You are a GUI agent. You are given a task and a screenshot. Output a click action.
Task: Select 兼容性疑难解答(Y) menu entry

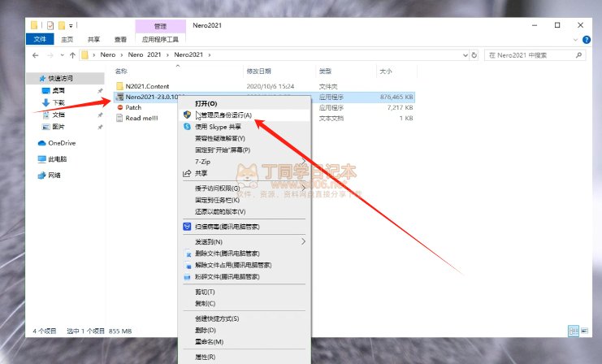245,138
